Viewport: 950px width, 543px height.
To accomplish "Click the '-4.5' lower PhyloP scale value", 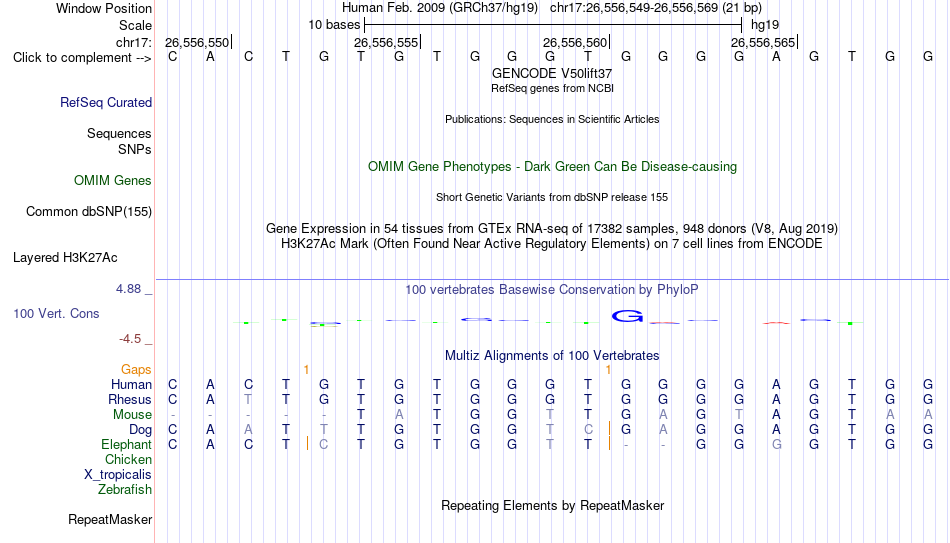I will [x=130, y=339].
